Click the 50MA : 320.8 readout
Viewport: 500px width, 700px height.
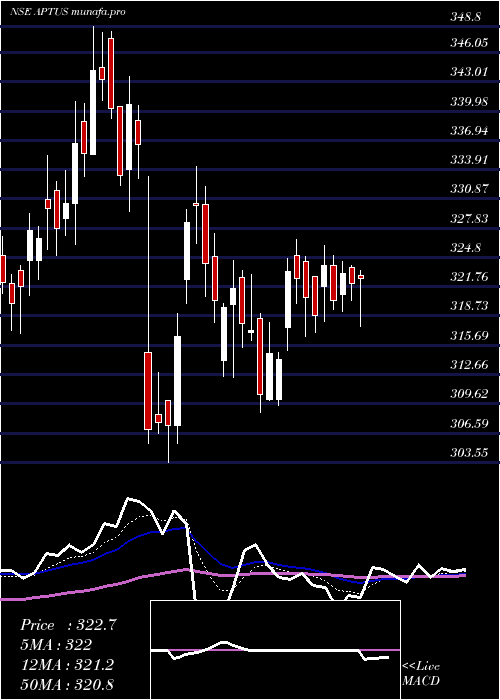tap(67, 684)
